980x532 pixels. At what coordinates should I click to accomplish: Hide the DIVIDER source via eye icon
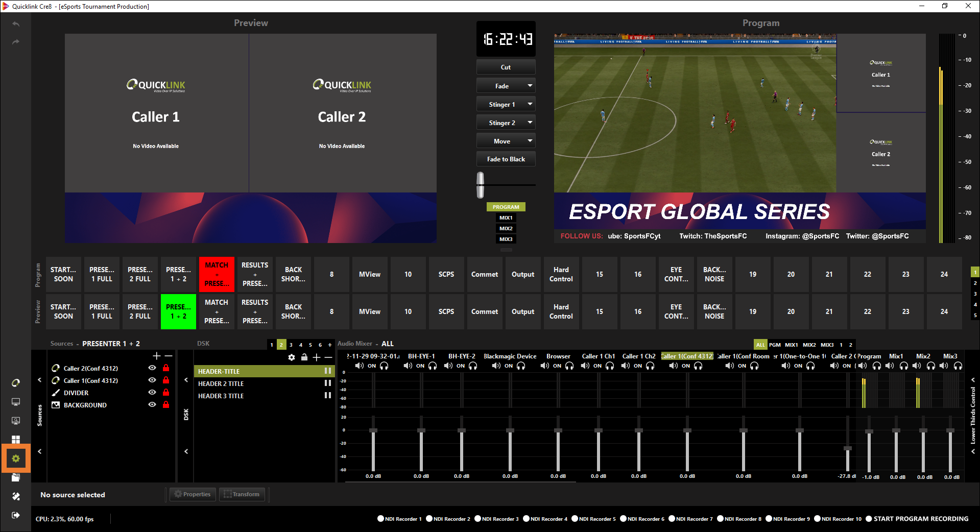152,393
